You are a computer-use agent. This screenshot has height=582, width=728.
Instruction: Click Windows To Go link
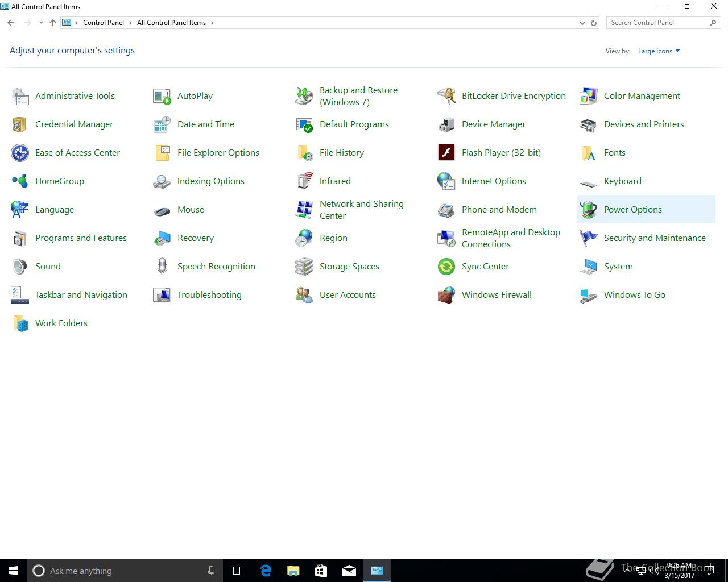[x=635, y=295]
